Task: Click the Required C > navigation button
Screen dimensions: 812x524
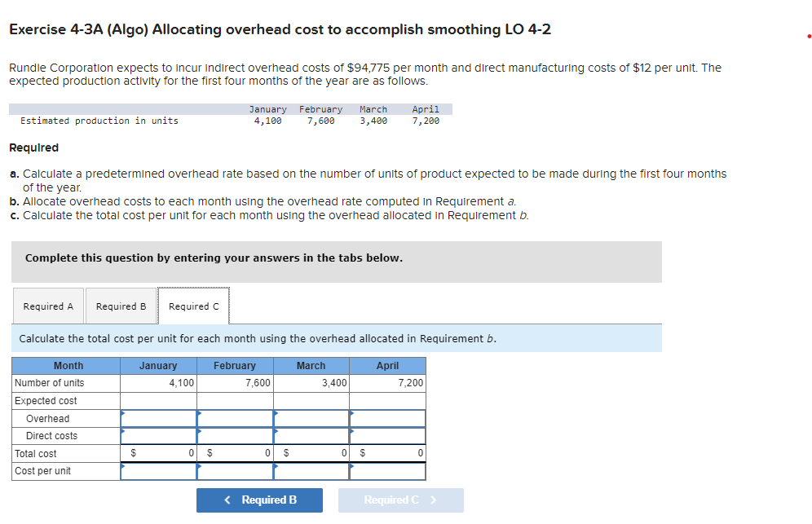Action: coord(400,500)
